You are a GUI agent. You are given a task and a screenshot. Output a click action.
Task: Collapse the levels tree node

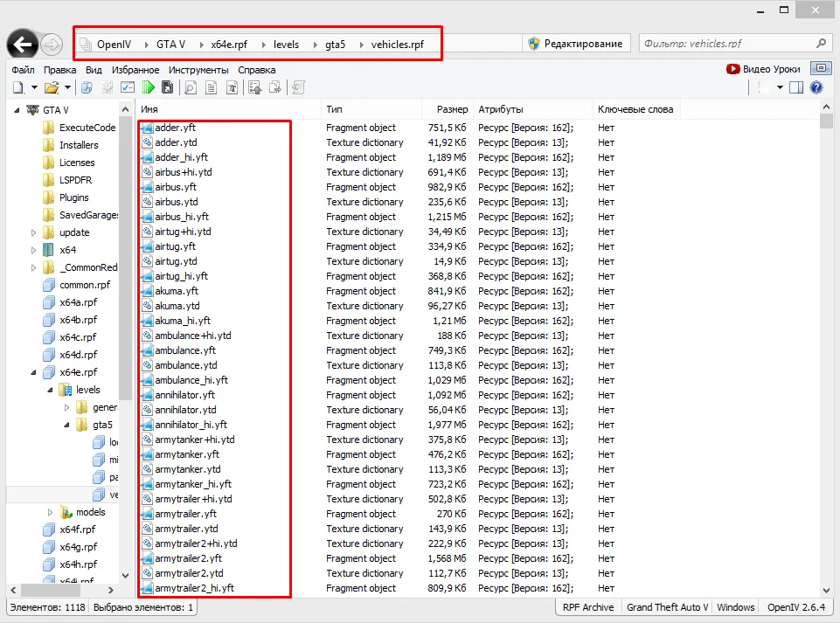click(x=51, y=390)
